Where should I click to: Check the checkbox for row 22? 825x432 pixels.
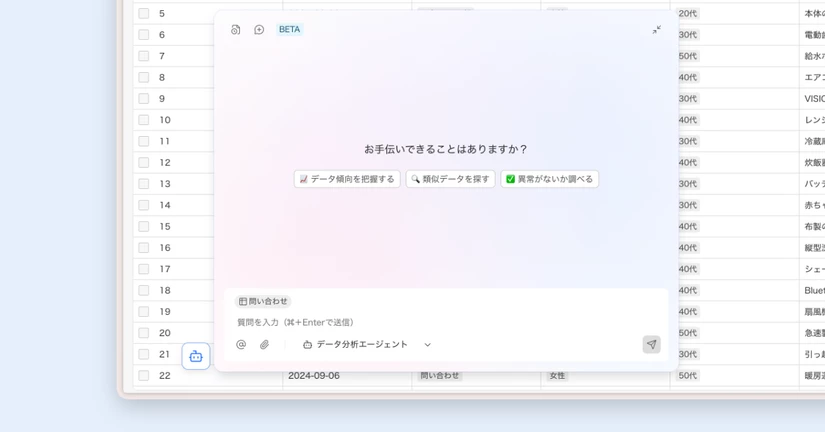(144, 375)
